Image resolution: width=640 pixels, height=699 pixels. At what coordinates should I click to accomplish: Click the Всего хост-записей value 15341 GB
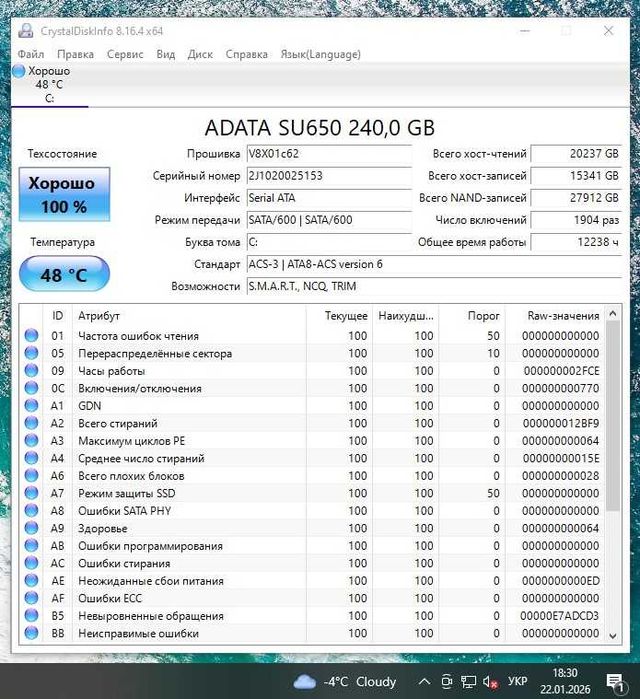click(576, 176)
